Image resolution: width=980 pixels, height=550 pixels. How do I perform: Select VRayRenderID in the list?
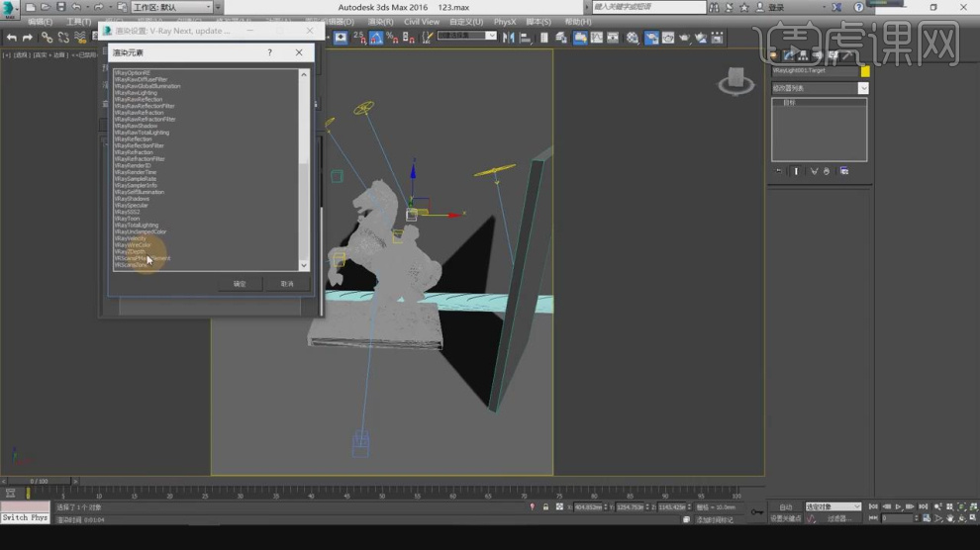coord(133,165)
